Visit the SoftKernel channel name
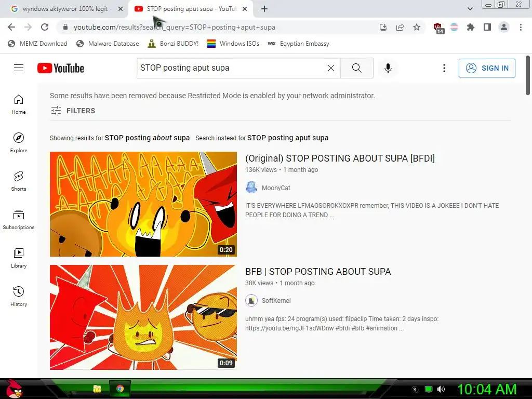Viewport: 532px width, 399px height. click(x=276, y=301)
